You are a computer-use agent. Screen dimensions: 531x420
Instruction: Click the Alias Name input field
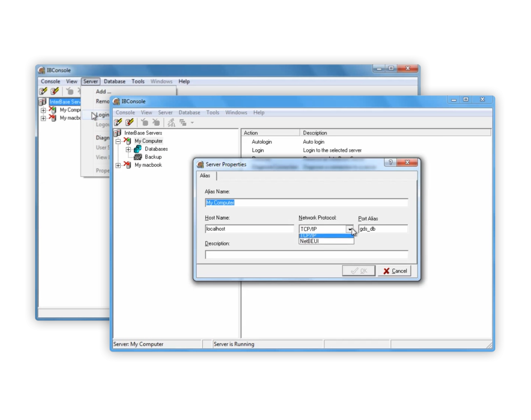pos(307,203)
